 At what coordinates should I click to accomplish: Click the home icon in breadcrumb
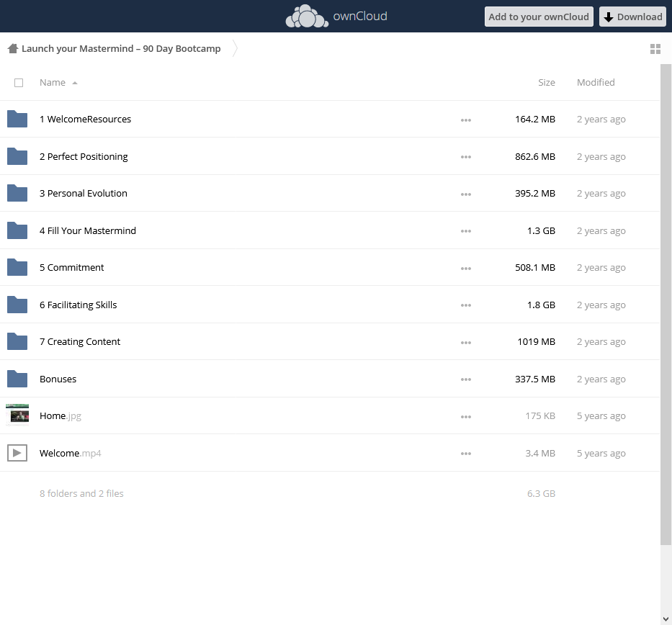tap(13, 48)
